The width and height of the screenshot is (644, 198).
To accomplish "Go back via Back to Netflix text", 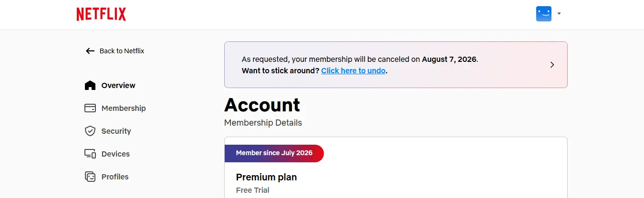I will (x=122, y=51).
